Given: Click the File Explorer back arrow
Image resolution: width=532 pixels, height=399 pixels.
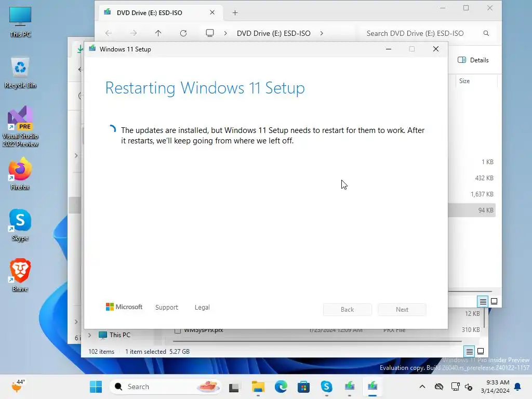Looking at the screenshot, I should click(x=109, y=33).
